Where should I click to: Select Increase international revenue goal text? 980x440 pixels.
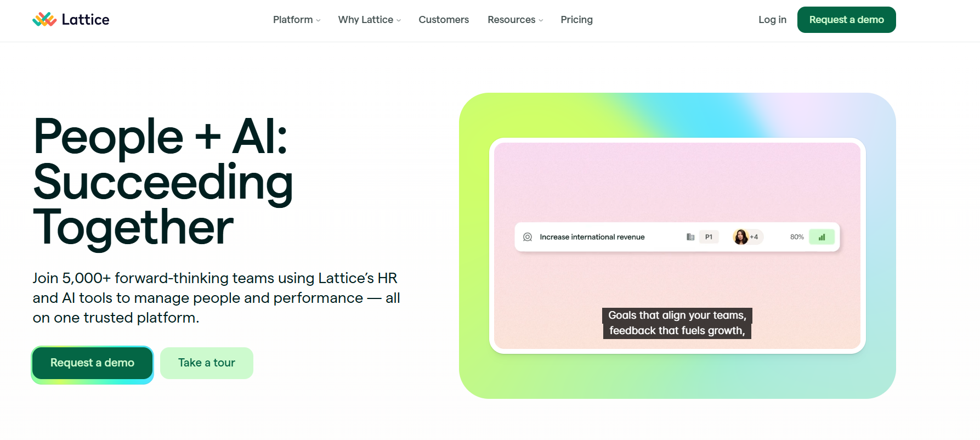(592, 237)
